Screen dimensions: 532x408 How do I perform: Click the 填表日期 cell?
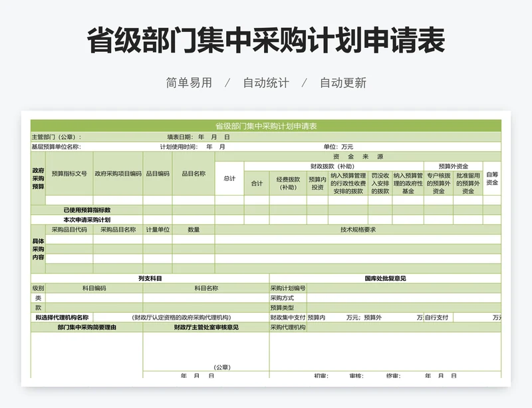pos(198,137)
